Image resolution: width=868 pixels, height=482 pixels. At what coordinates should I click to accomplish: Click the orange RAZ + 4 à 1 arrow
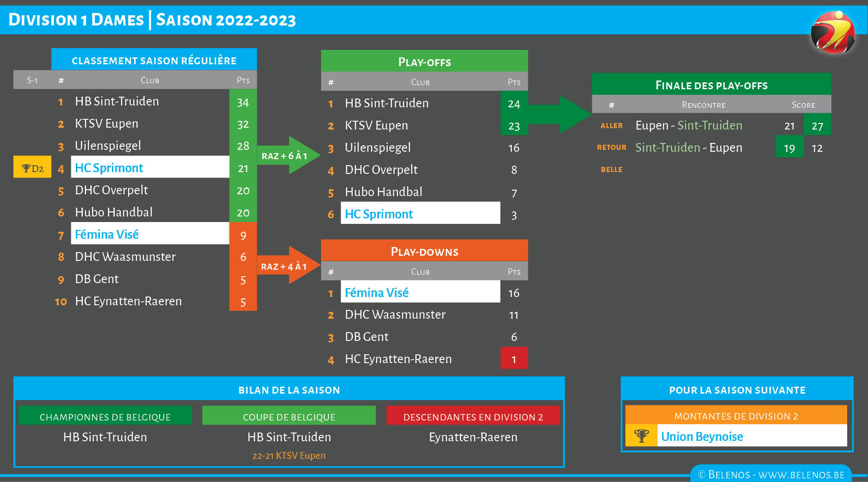click(288, 266)
